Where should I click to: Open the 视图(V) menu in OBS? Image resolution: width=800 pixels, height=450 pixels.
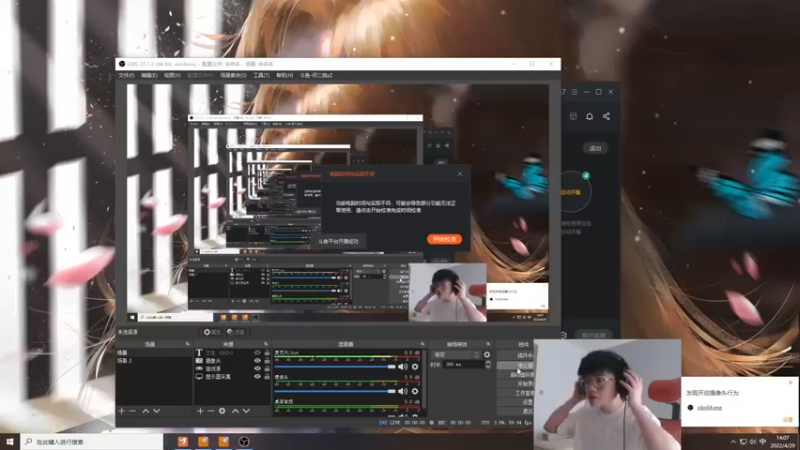pos(172,75)
